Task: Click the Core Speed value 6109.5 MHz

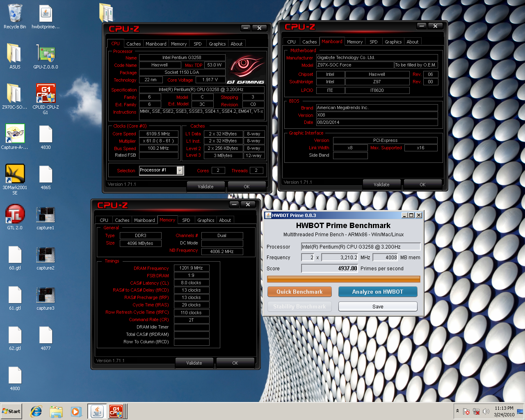Action: (x=158, y=134)
